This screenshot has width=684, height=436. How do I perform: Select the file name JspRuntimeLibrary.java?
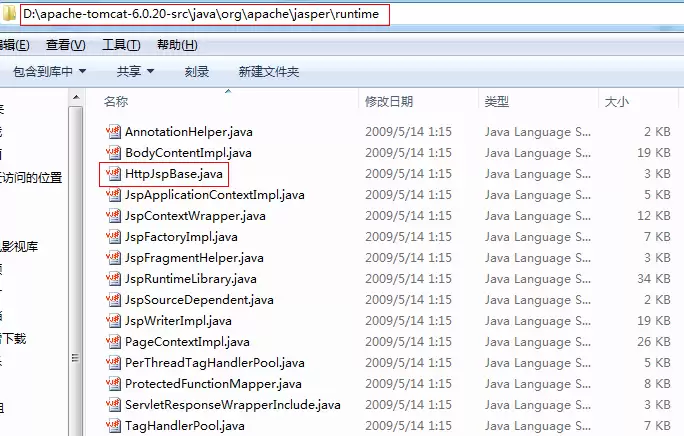point(191,278)
